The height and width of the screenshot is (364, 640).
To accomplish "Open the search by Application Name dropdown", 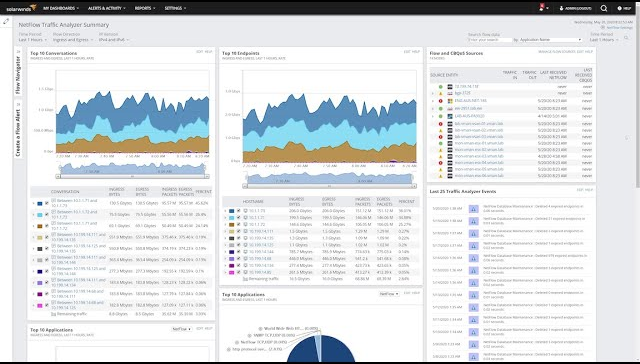I will click(550, 40).
